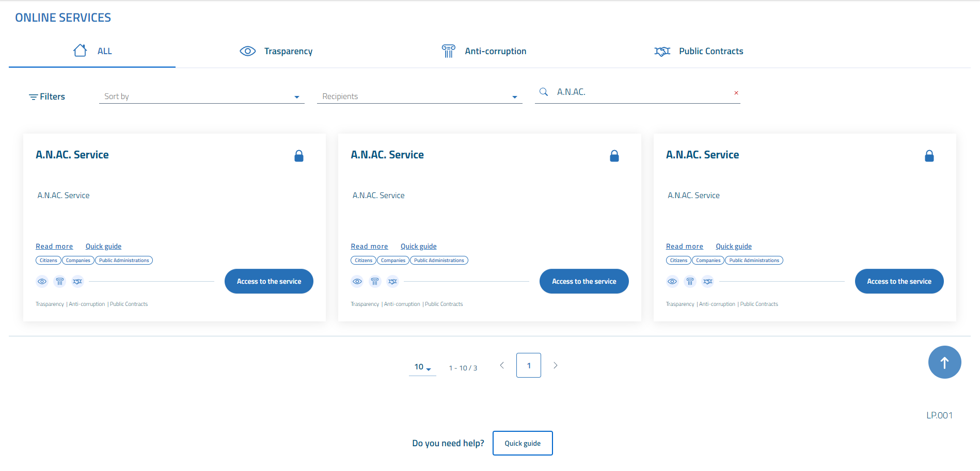Open the Public Contracts tab
Viewport: 980px width, 471px height.
click(x=699, y=51)
